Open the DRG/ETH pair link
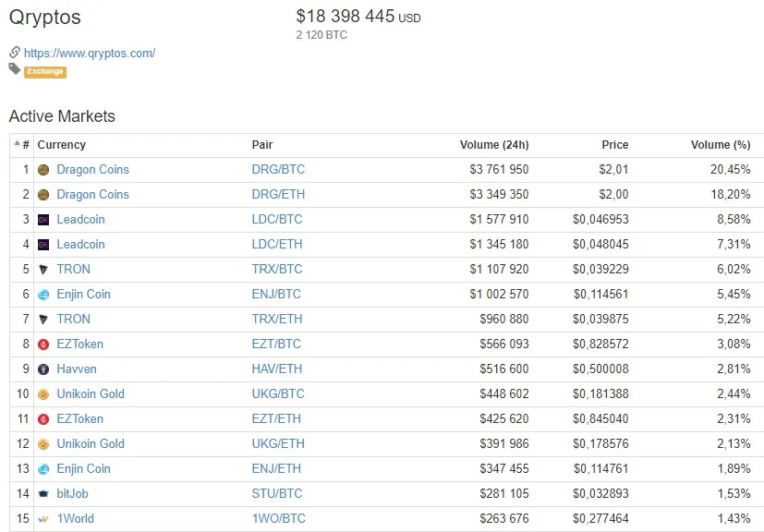Screen dimensions: 764x532 tap(278, 194)
